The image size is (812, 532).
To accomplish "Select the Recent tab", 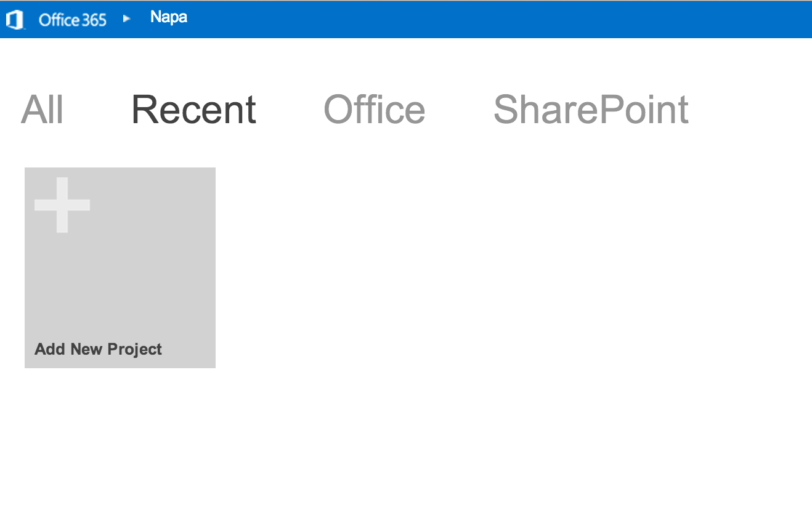I will click(x=193, y=110).
